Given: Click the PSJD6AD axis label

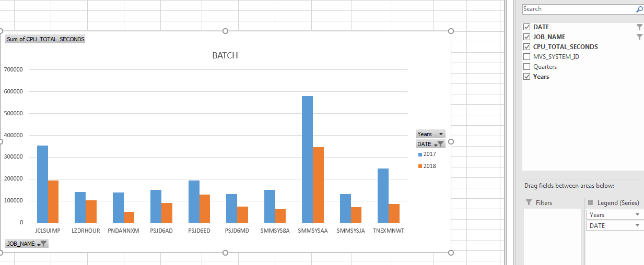Looking at the screenshot, I should (x=161, y=231).
